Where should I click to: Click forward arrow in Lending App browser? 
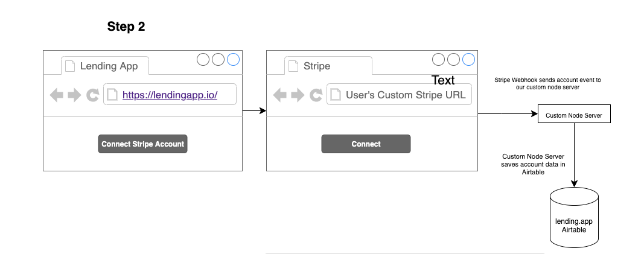pos(74,95)
